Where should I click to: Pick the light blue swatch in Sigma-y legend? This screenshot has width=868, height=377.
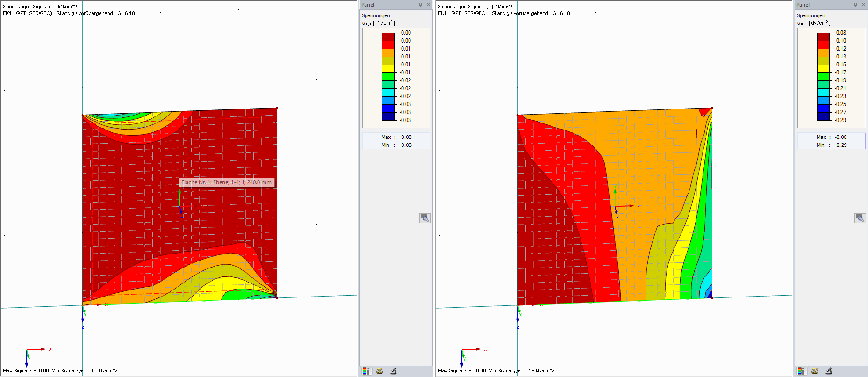pyautogui.click(x=823, y=101)
